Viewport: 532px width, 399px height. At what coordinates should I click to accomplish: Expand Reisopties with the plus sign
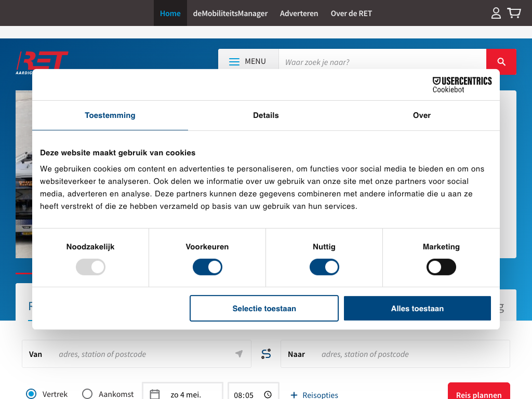pyautogui.click(x=294, y=395)
